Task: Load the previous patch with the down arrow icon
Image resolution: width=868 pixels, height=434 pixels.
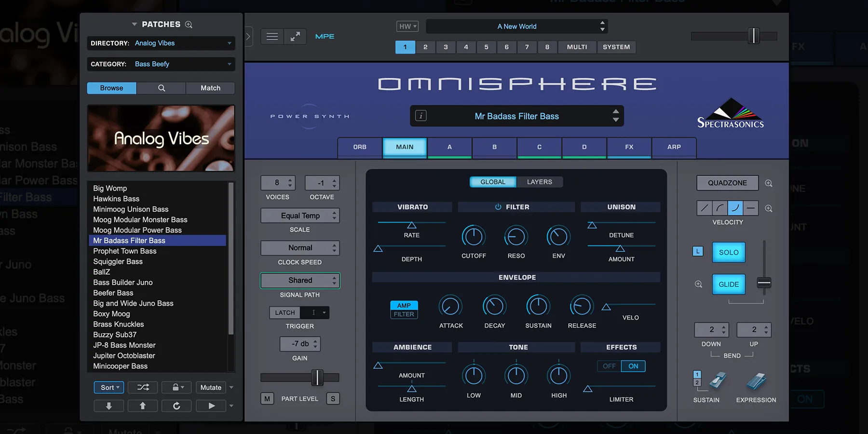Action: coord(108,406)
